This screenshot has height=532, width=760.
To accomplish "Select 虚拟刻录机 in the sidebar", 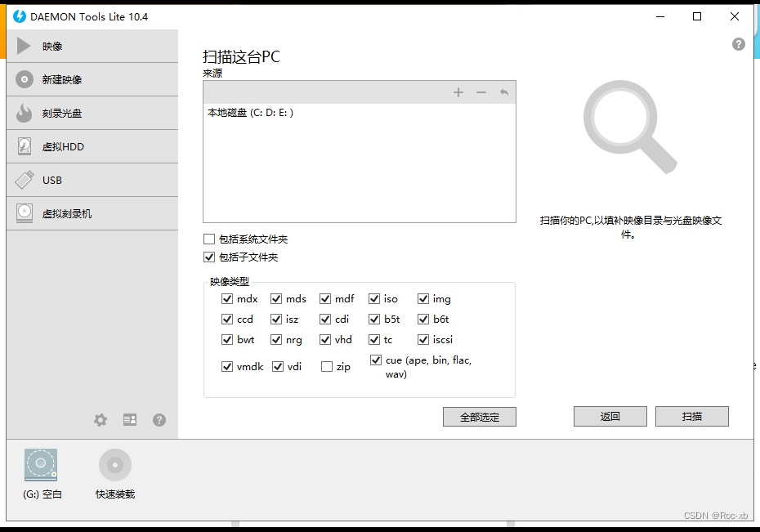I will pos(92,213).
